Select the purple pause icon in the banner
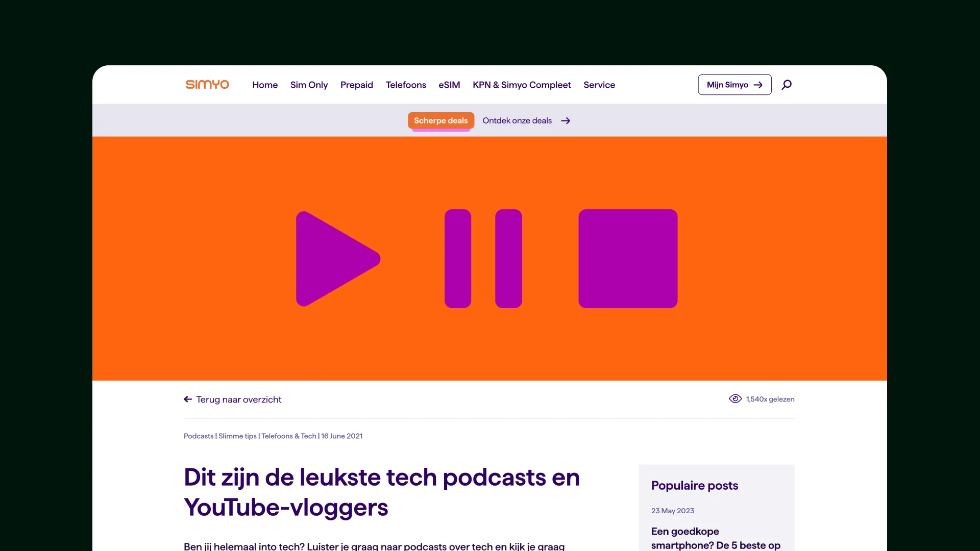 coord(483,259)
